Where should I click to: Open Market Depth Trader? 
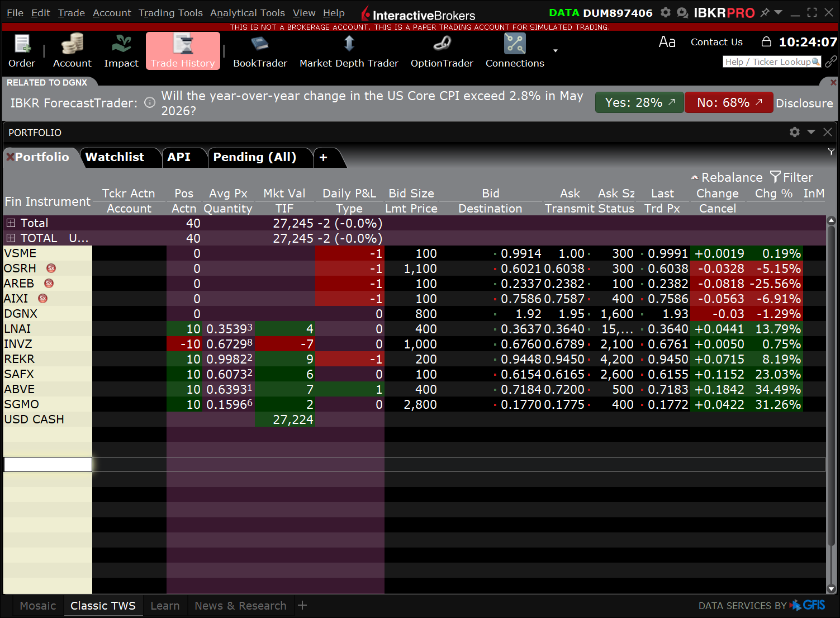tap(349, 51)
